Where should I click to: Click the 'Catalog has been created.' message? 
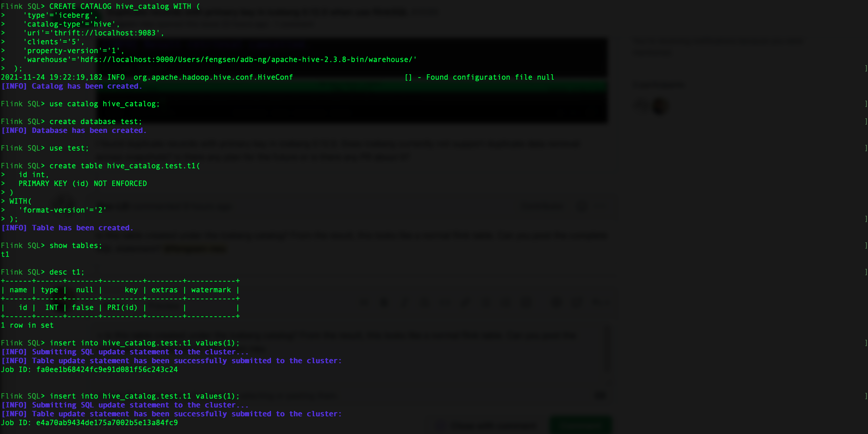coord(87,86)
